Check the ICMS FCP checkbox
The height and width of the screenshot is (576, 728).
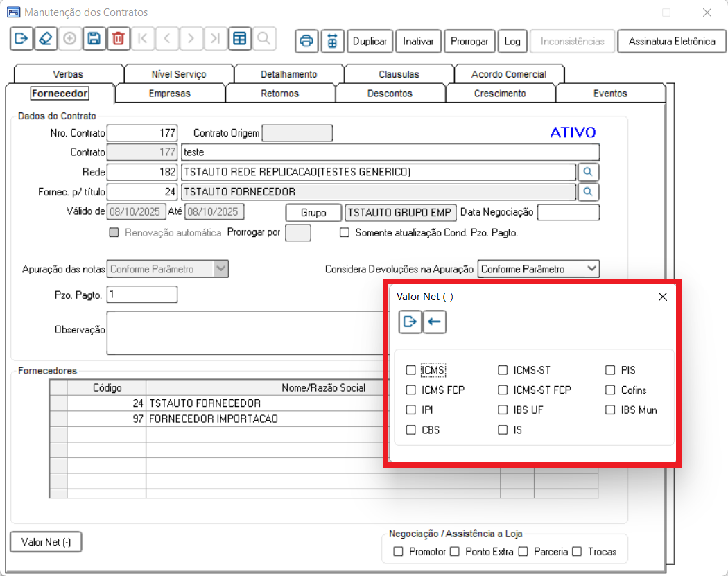410,390
